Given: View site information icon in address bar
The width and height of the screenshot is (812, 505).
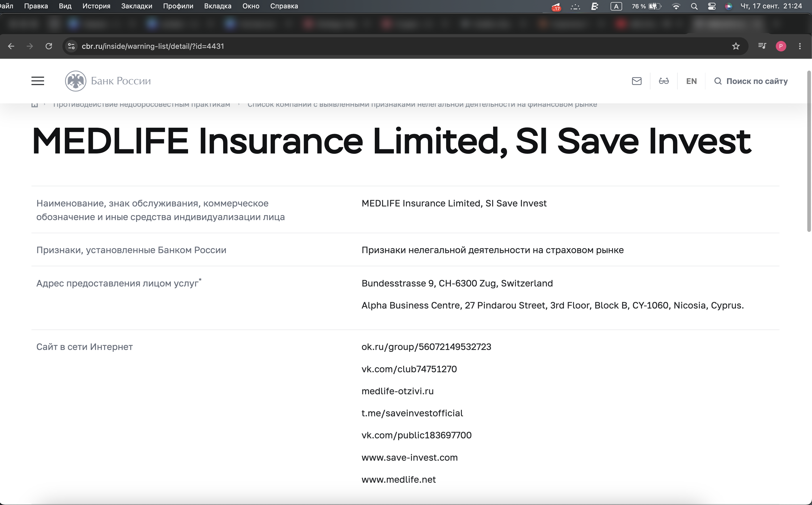Looking at the screenshot, I should coord(71,46).
